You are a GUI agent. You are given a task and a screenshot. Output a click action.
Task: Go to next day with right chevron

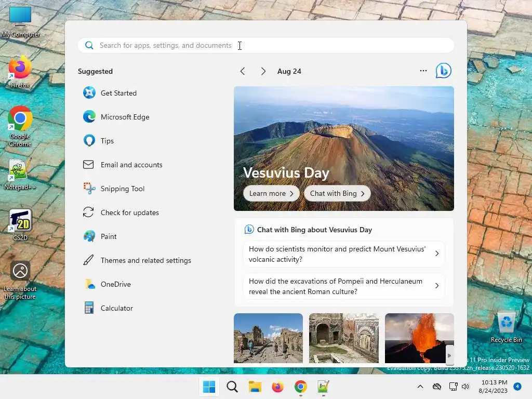click(x=263, y=71)
